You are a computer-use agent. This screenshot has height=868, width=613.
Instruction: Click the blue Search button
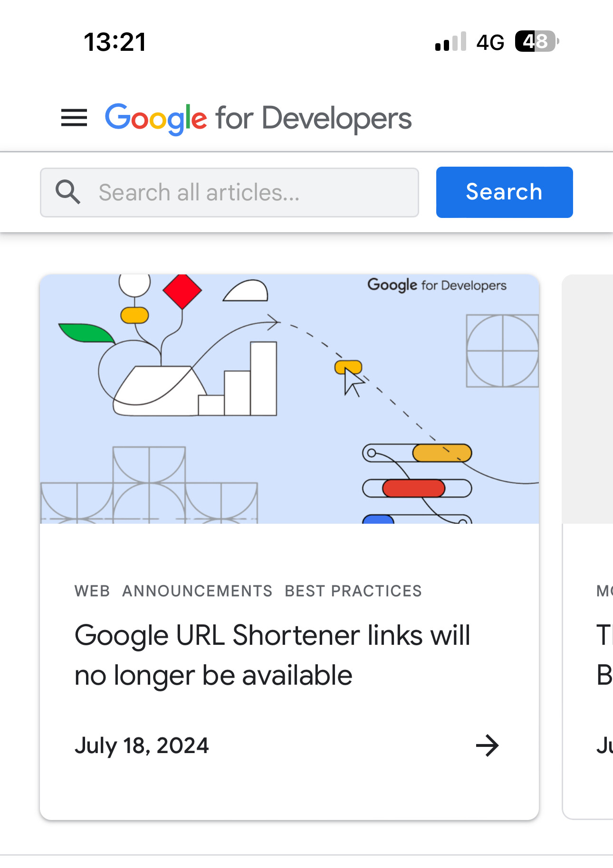(x=504, y=192)
